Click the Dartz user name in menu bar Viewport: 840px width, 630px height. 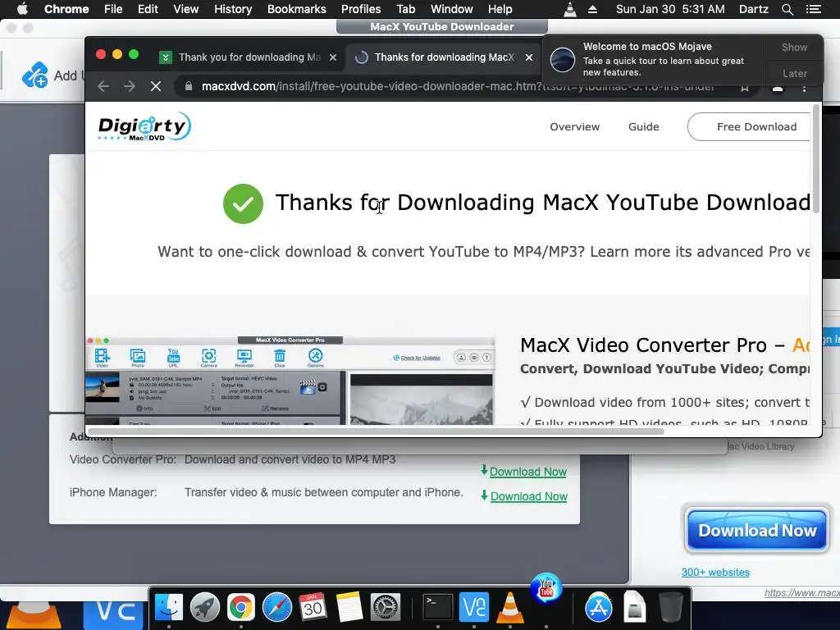pos(753,9)
